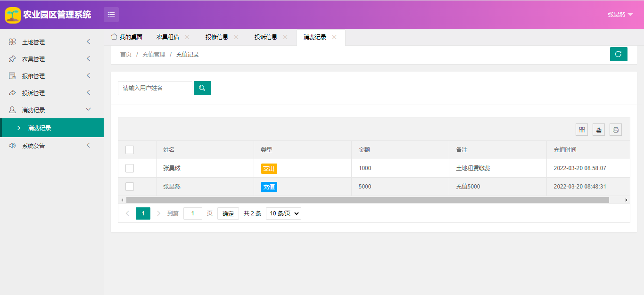Select the 消费记录 submenu item
The height and width of the screenshot is (295, 644).
[52, 128]
